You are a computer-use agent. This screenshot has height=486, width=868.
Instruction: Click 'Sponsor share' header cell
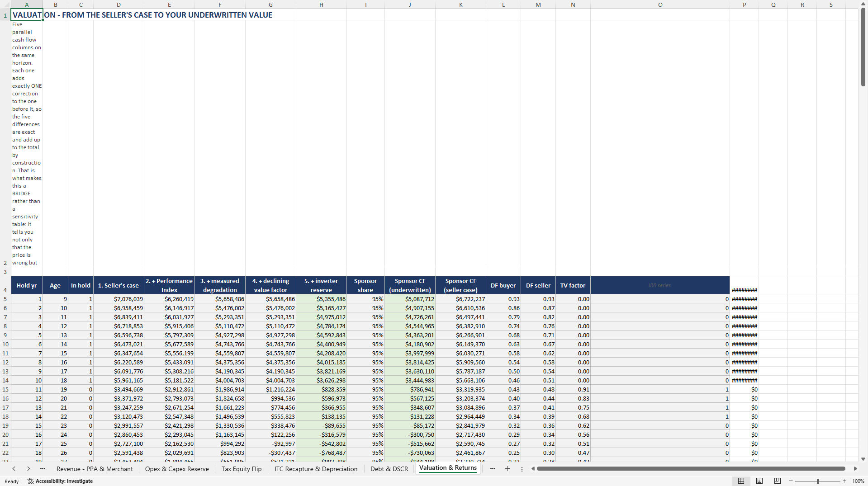pyautogui.click(x=365, y=285)
